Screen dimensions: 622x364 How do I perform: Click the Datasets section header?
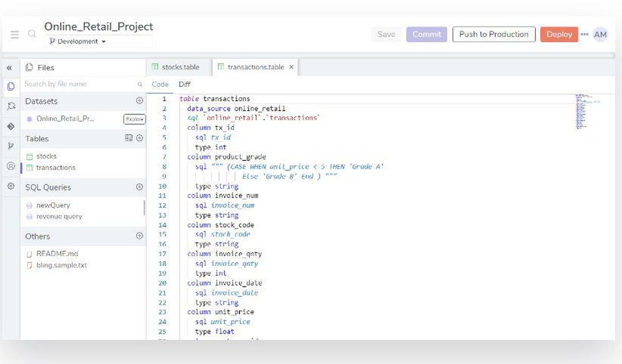pyautogui.click(x=83, y=101)
